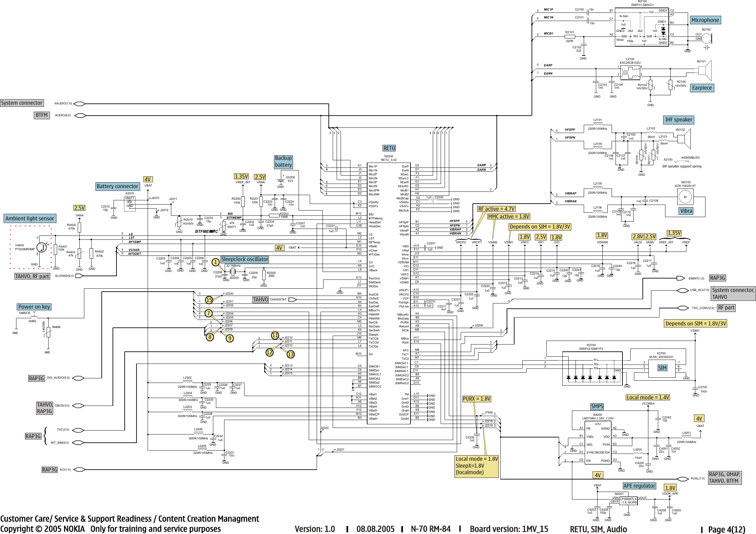
Task: Click the X2070 battery connector block
Action: pyautogui.click(x=130, y=203)
